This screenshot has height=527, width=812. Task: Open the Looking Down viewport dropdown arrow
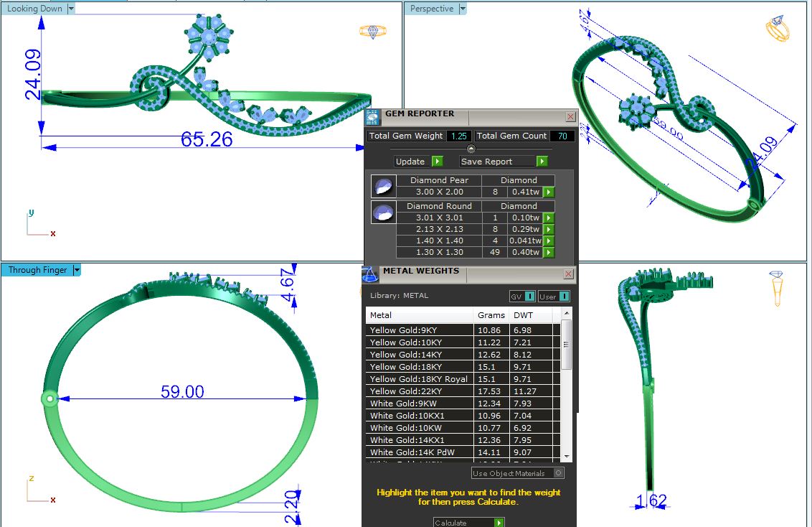tap(71, 9)
